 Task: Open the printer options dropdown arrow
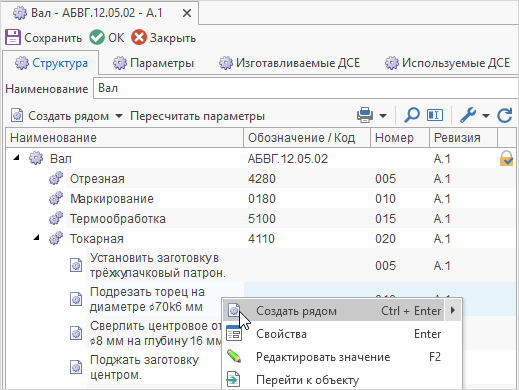click(x=383, y=116)
